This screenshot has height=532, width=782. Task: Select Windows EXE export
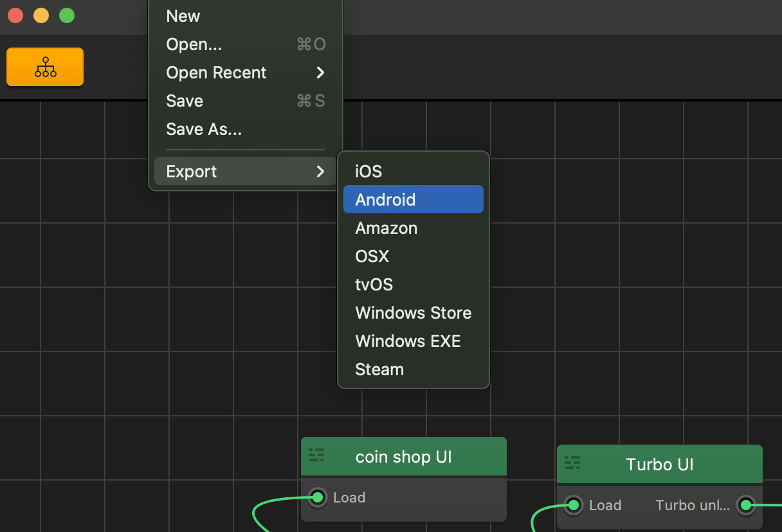(x=414, y=341)
